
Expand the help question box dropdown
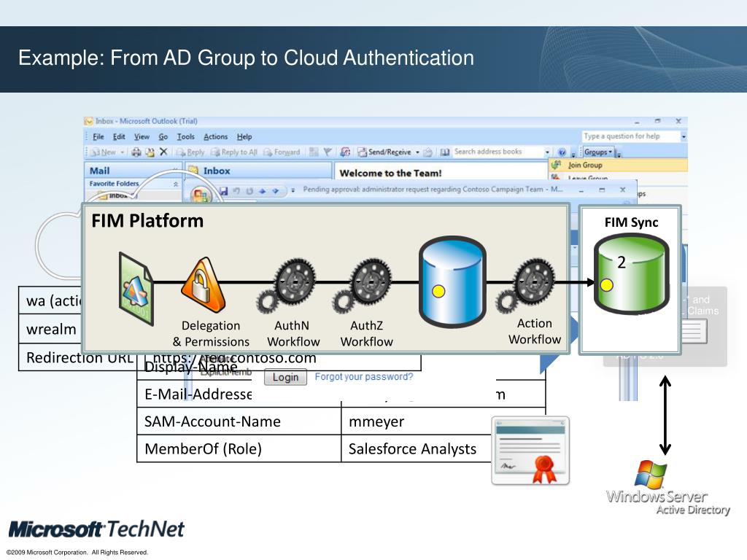coord(683,136)
